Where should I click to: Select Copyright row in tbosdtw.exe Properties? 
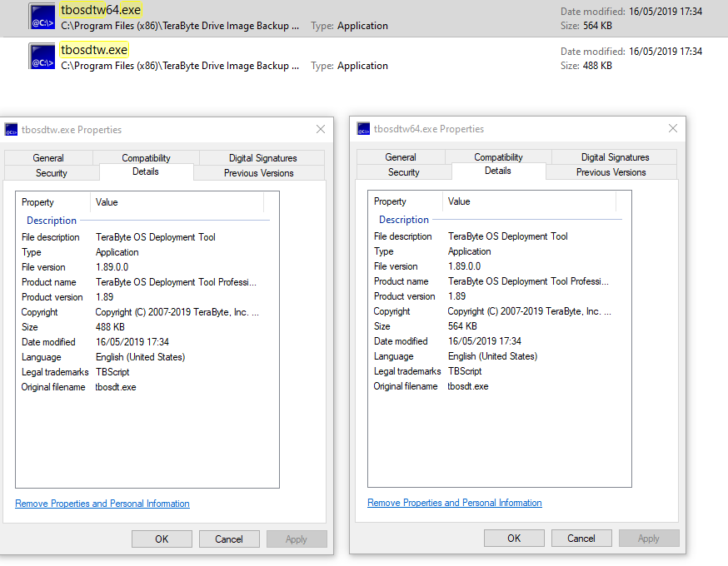tap(144, 312)
